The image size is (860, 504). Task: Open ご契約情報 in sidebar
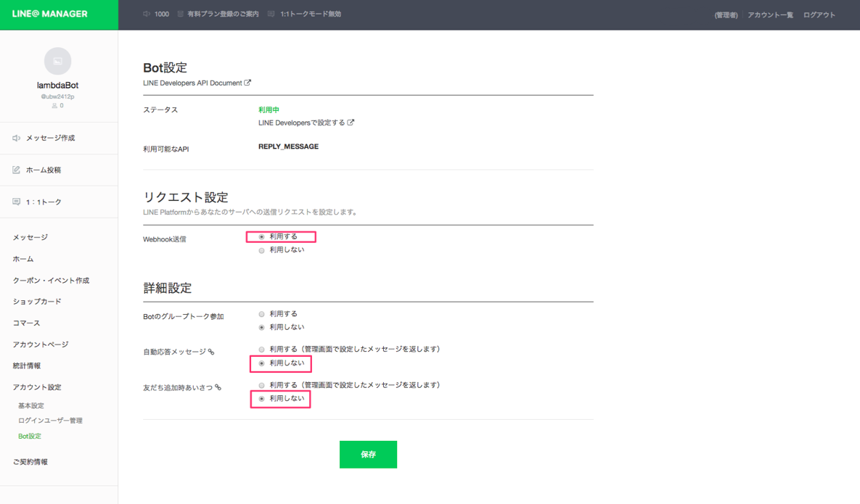30,462
